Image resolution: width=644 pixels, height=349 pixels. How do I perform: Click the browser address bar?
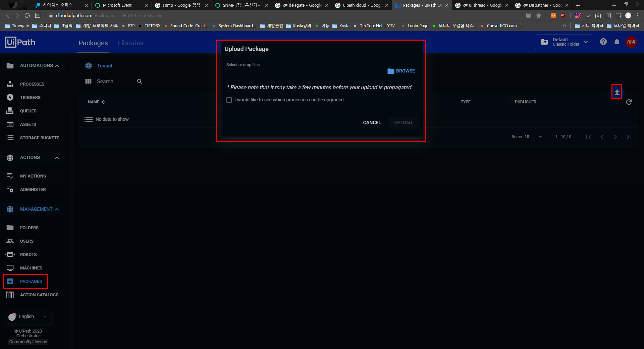(285, 15)
